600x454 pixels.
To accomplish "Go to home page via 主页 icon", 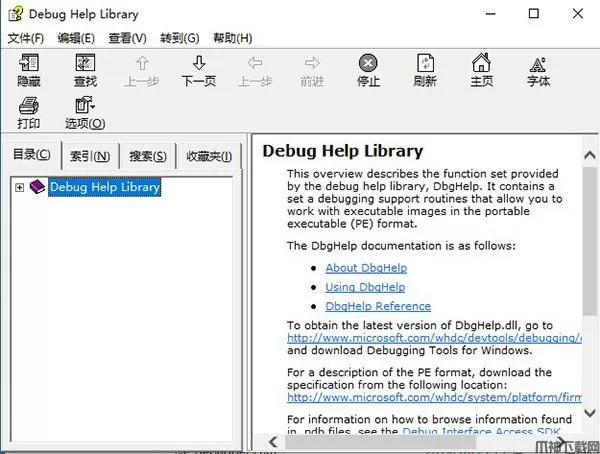I will 481,70.
